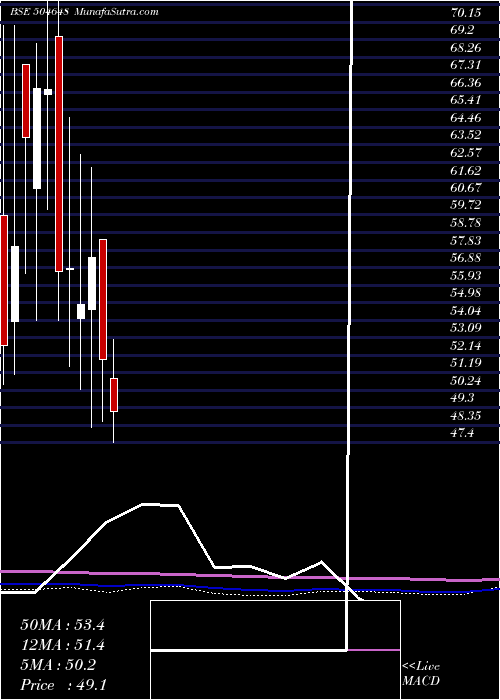Screen dimensions: 500x700
Task: Click the 48.35 price axis label
Action: [x=466, y=416]
